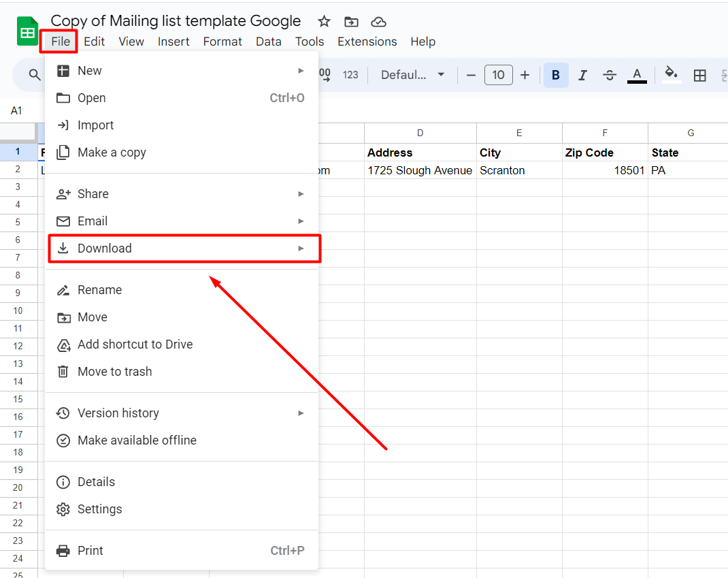Expand the Download submenu arrow
The height and width of the screenshot is (578, 728).
[x=301, y=248]
